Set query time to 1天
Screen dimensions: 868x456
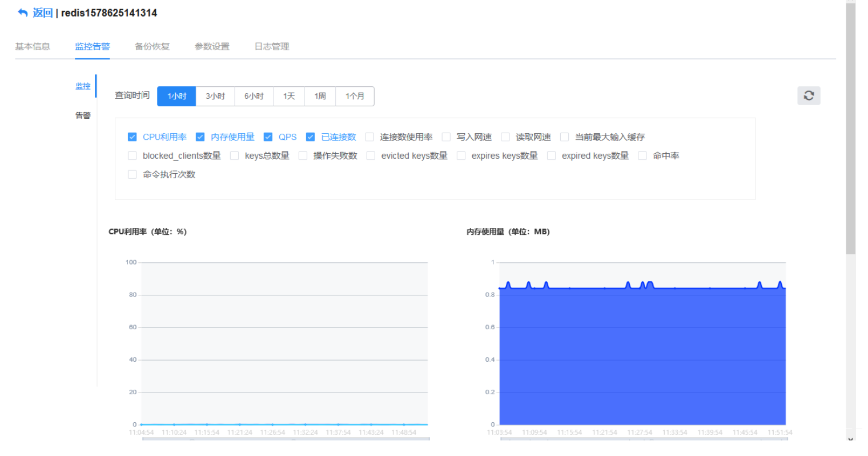coord(289,96)
